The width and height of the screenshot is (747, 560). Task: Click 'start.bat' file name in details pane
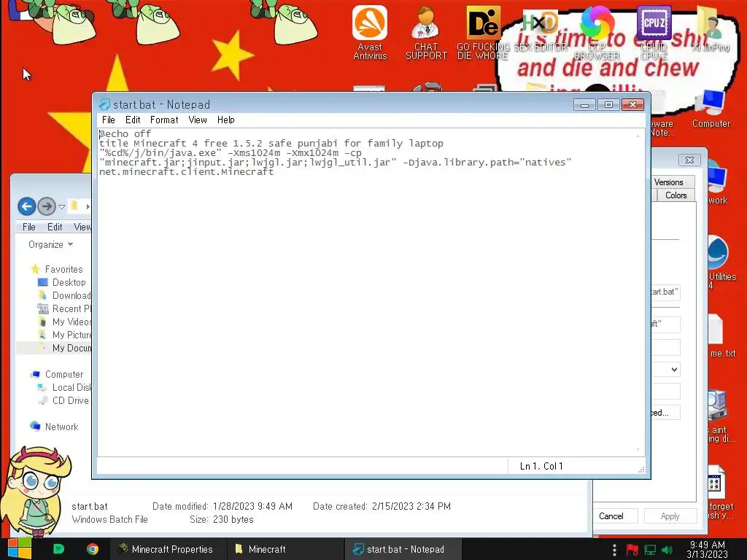coord(90,506)
